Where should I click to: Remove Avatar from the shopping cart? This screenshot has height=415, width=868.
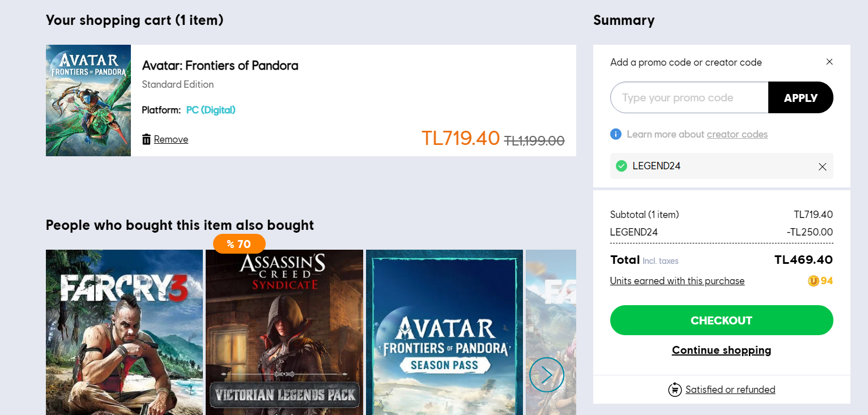click(171, 139)
